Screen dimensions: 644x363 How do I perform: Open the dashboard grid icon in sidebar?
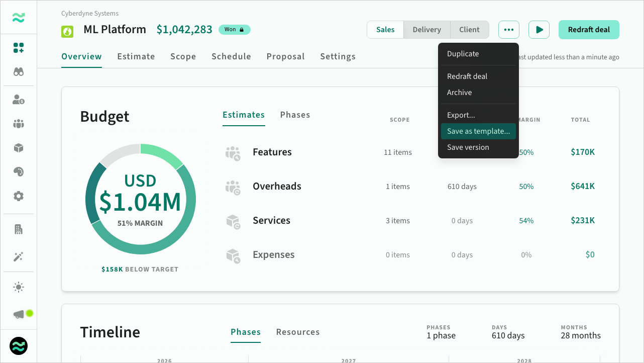(x=19, y=48)
